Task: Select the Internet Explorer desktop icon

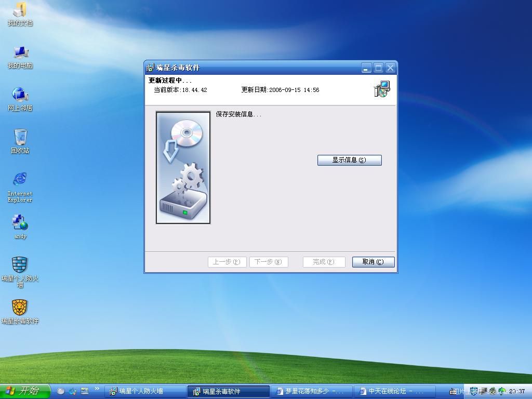Action: coord(20,188)
